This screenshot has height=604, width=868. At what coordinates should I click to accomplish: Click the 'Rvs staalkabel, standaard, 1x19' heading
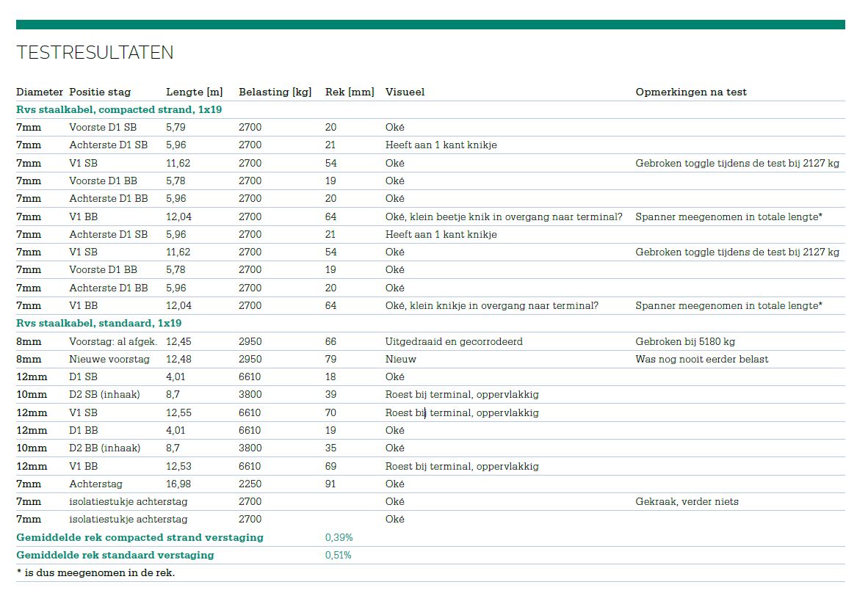tap(98, 323)
